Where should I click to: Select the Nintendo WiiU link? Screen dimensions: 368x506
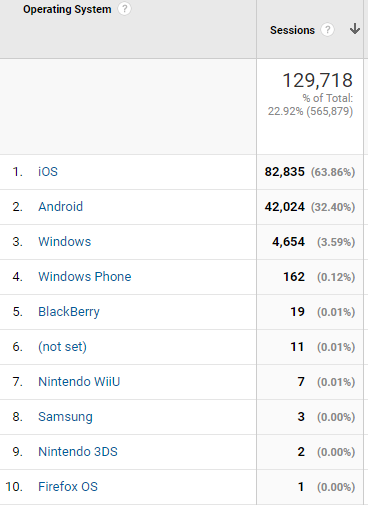[79, 382]
